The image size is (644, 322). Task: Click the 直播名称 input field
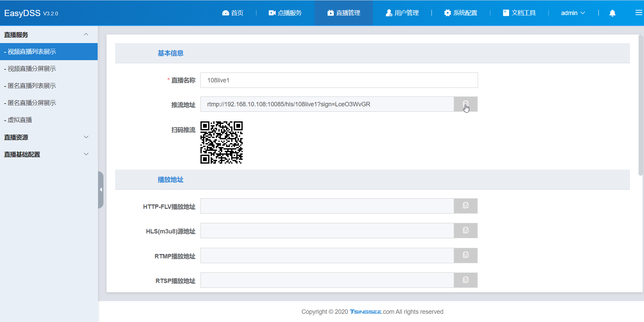coord(339,80)
